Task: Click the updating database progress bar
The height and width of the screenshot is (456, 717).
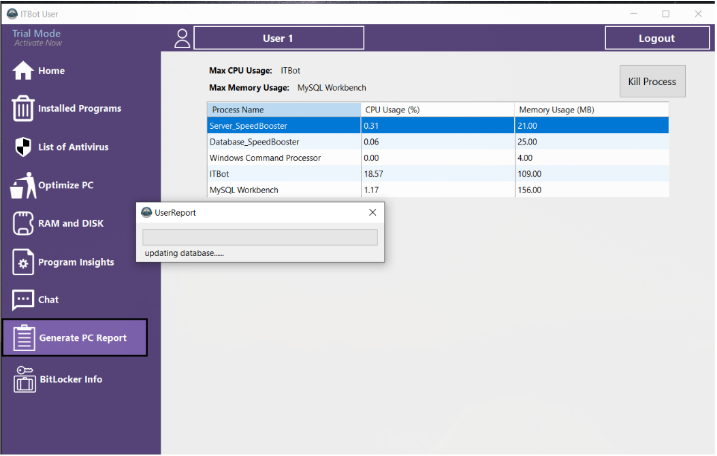Action: [x=260, y=237]
